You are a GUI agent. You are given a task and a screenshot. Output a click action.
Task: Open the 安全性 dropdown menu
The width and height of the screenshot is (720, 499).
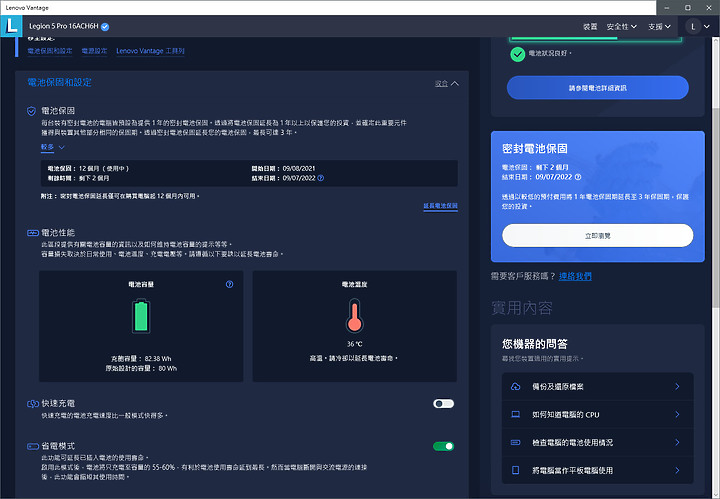click(621, 27)
